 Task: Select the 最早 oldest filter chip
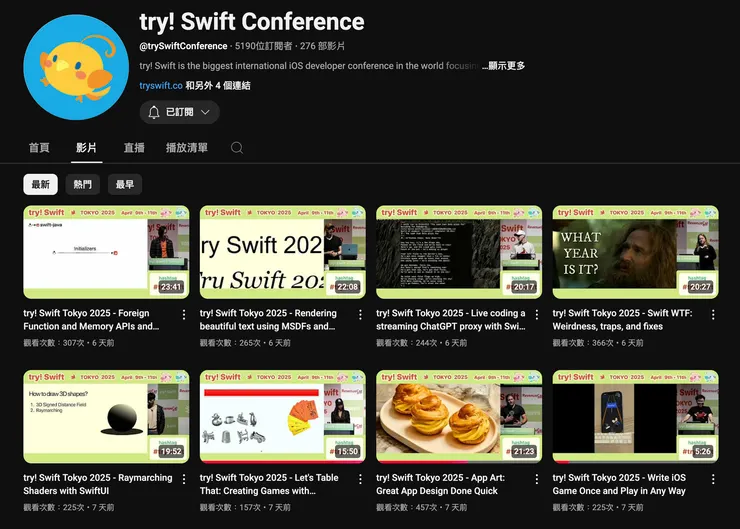[x=125, y=185]
